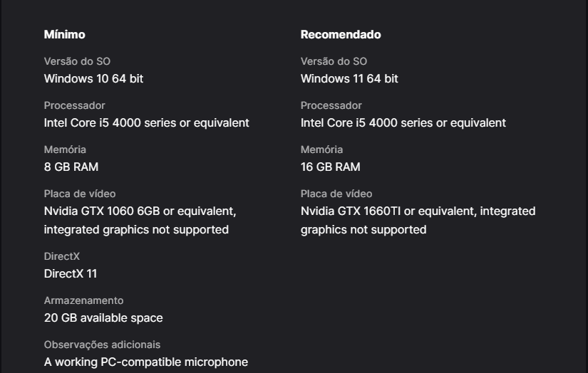This screenshot has height=373, width=588.
Task: Click the Processador label under Mínimo
Action: click(74, 105)
